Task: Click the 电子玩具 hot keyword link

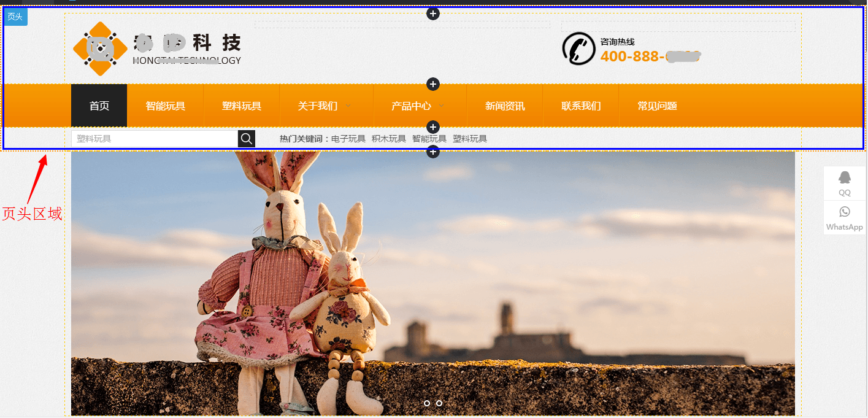Action: 348,139
